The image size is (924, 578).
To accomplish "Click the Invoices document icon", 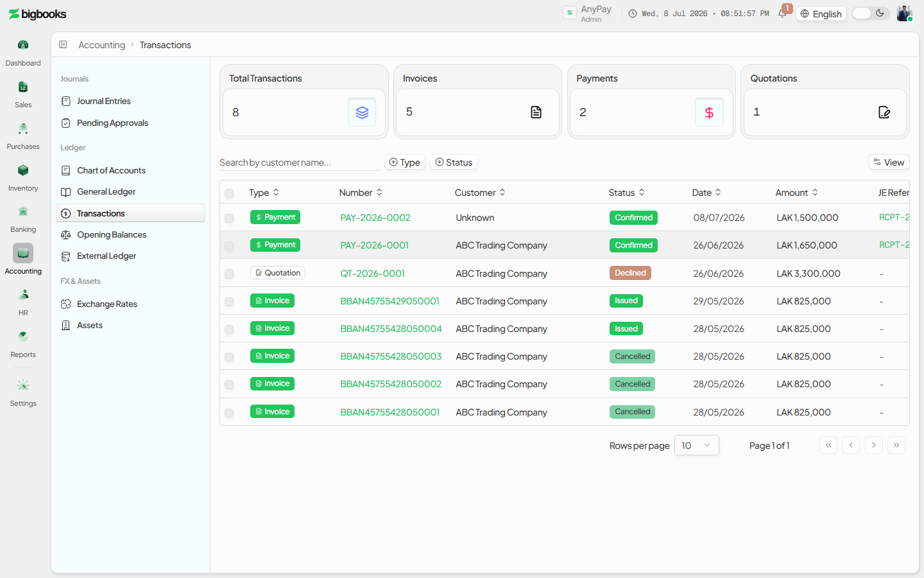I will 536,112.
